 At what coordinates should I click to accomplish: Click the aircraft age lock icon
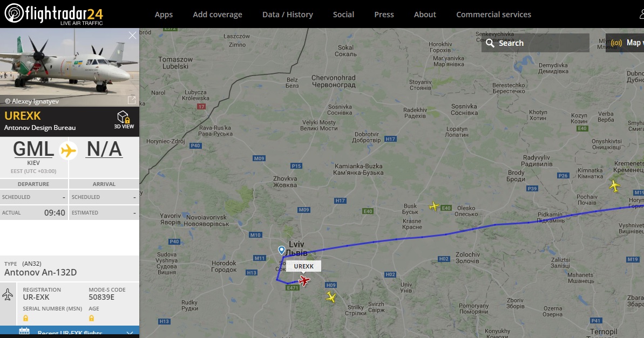(x=91, y=318)
